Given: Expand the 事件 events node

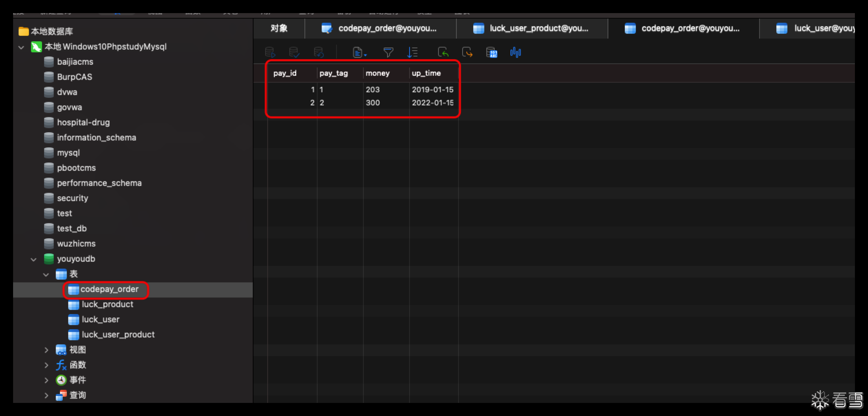Looking at the screenshot, I should [x=46, y=380].
